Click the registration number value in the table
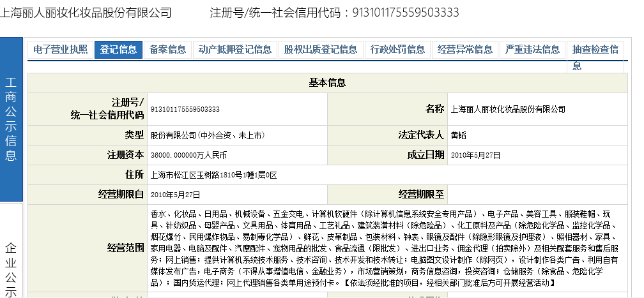The width and height of the screenshot is (644, 298). (185, 109)
